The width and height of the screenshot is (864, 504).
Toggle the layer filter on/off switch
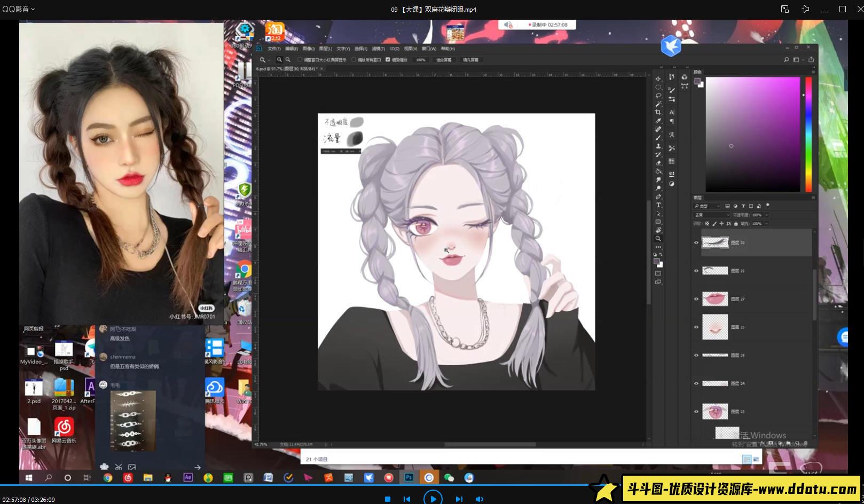click(x=767, y=205)
